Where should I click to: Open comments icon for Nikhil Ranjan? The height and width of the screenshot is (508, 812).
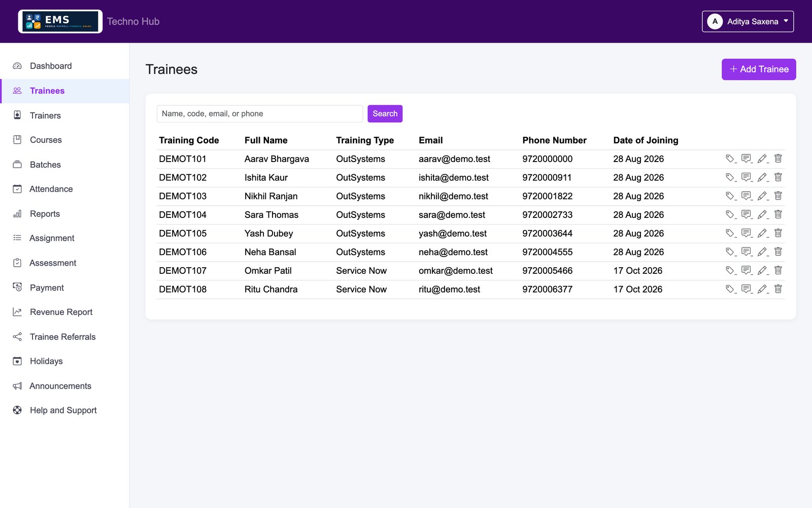(x=746, y=196)
